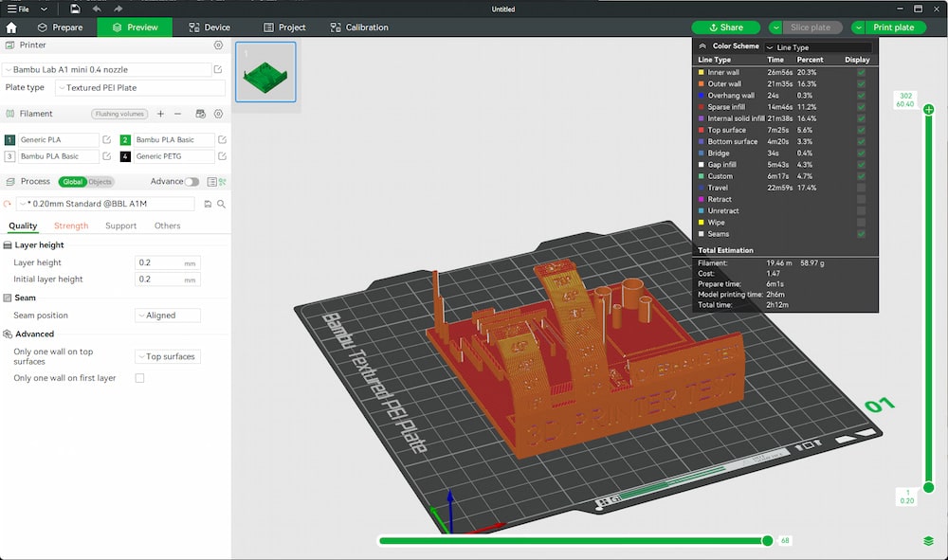Open the settings list view icon next to Advance
The image size is (948, 560).
click(211, 182)
